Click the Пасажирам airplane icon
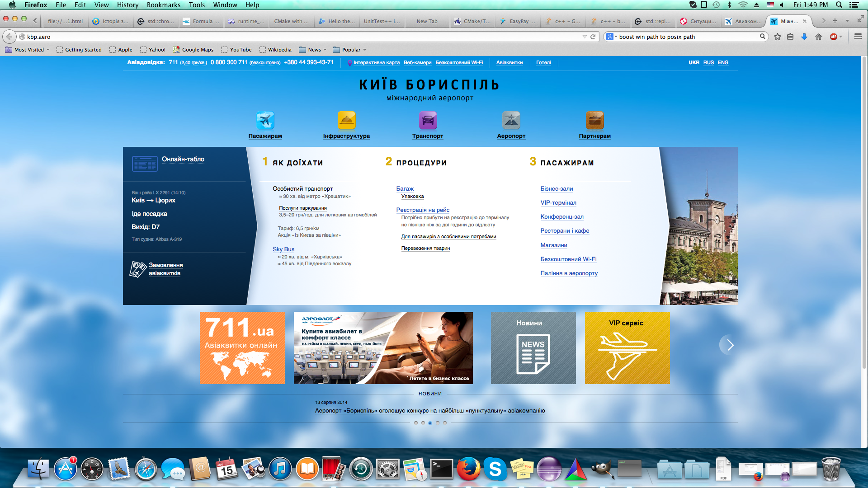 265,120
